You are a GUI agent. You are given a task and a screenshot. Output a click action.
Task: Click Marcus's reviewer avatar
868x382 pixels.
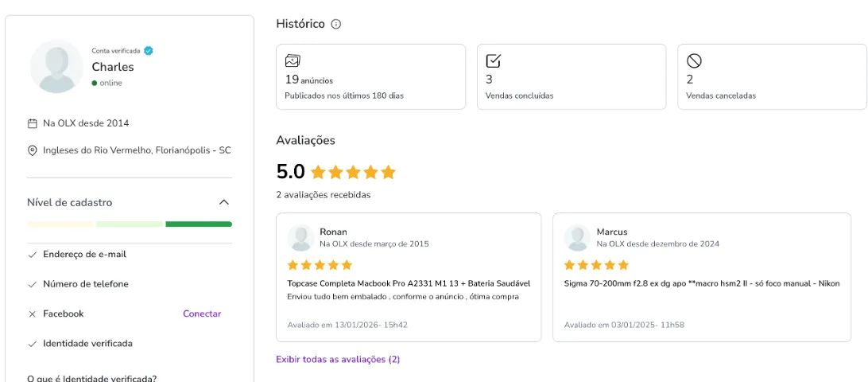click(x=577, y=237)
